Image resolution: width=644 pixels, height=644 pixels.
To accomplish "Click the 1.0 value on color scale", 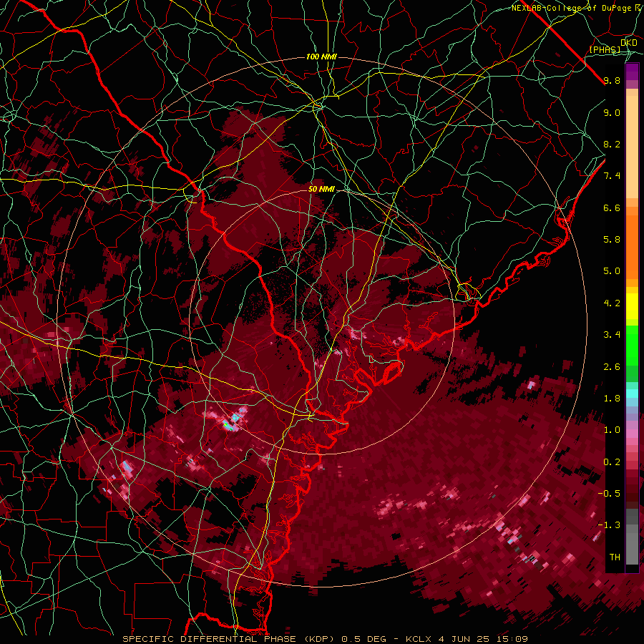I will pos(612,430).
